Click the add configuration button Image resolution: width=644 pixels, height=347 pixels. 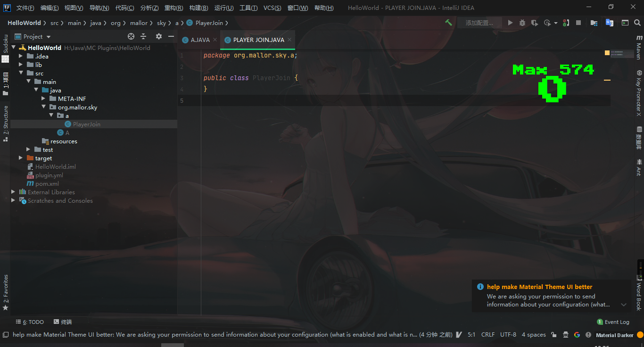coord(479,23)
